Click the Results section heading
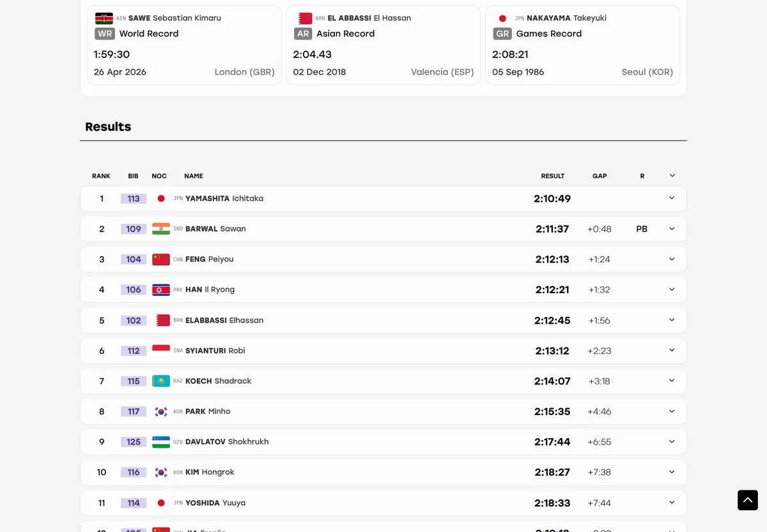The width and height of the screenshot is (767, 532). [108, 126]
